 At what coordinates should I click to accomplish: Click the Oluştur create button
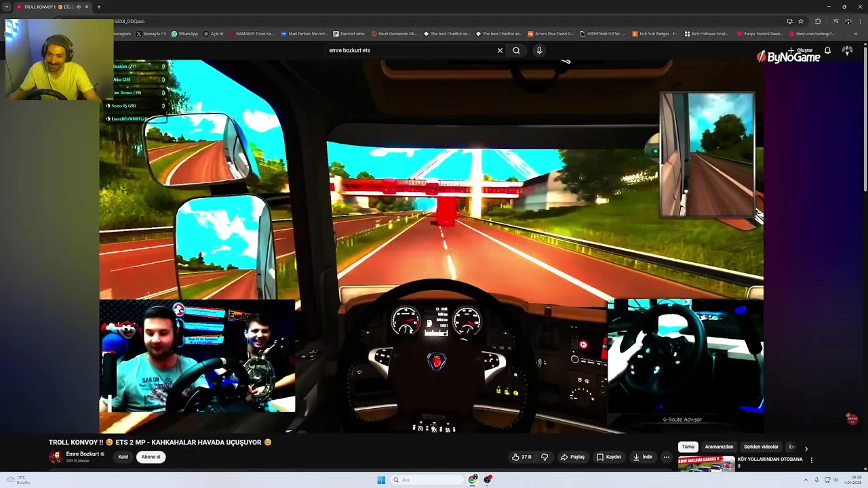(800, 50)
